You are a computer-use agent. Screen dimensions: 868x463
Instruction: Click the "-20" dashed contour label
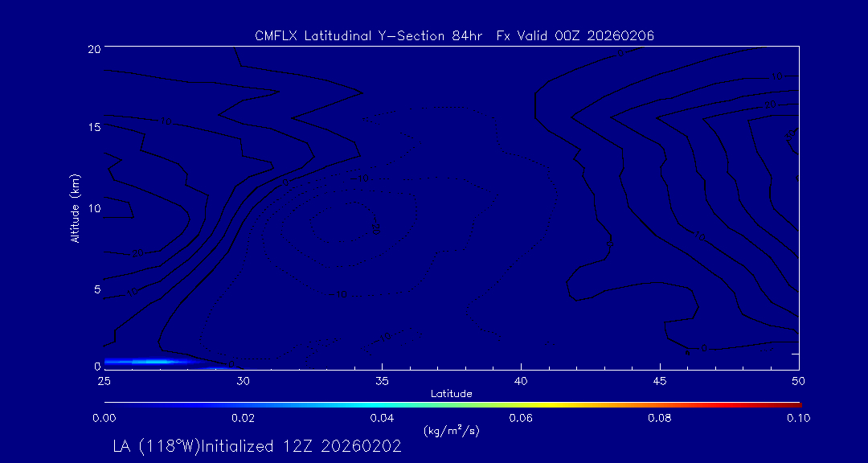tap(375, 227)
